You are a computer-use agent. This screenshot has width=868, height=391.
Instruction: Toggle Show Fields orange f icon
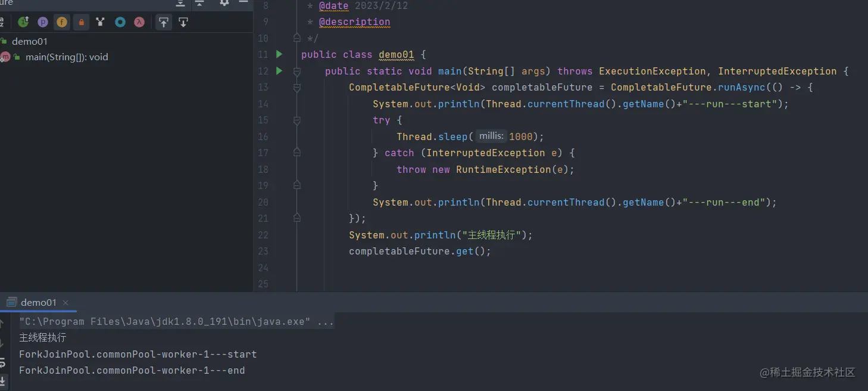coord(62,22)
